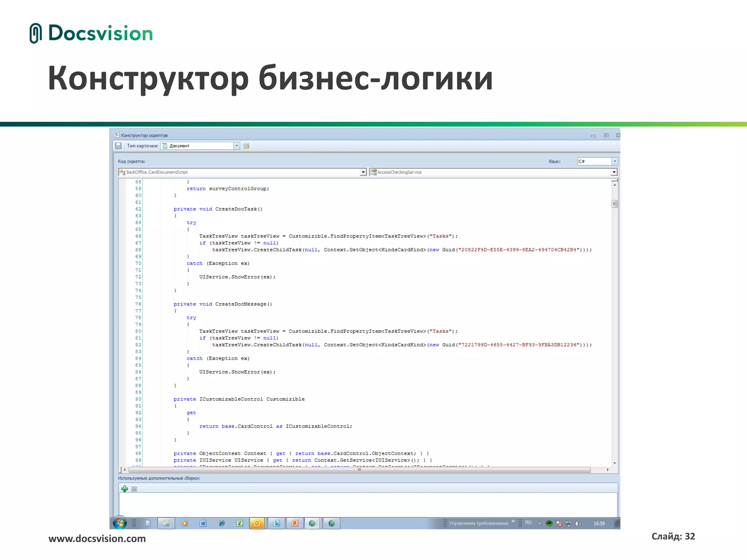
Task: Click the locked document icon beside card type
Action: click(246, 146)
